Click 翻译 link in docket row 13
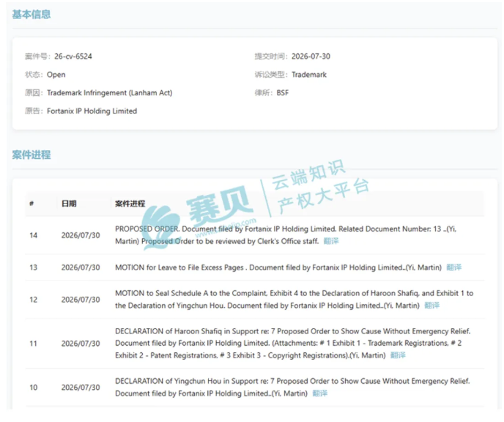 [454, 267]
